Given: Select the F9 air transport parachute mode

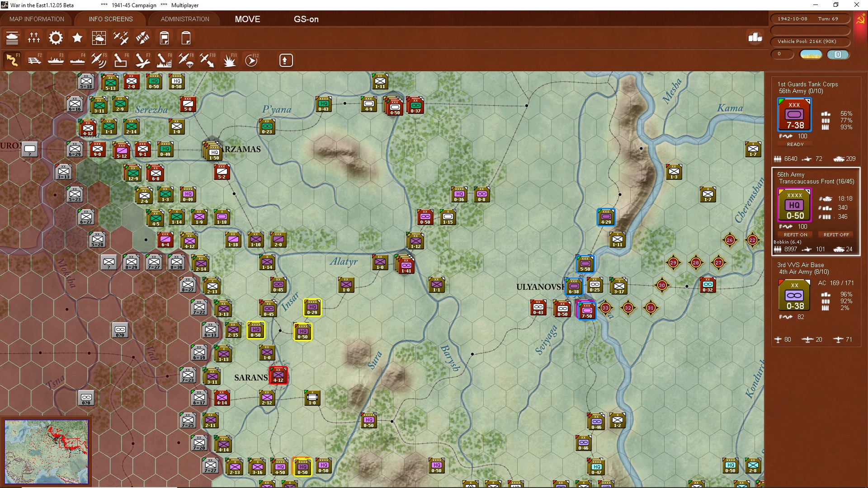Looking at the screenshot, I should coord(186,60).
